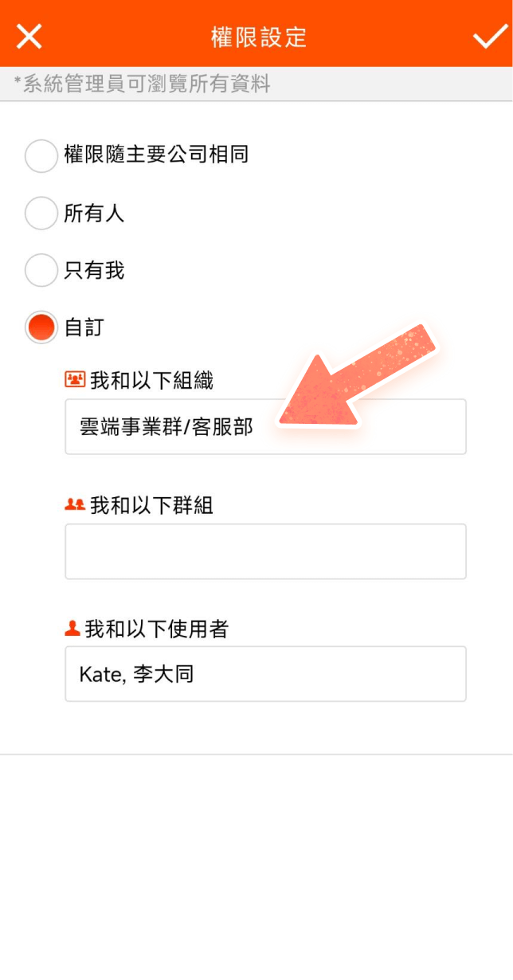Image resolution: width=513 pixels, height=980 pixels.
Task: Click the 我和以下組織 label
Action: click(151, 381)
